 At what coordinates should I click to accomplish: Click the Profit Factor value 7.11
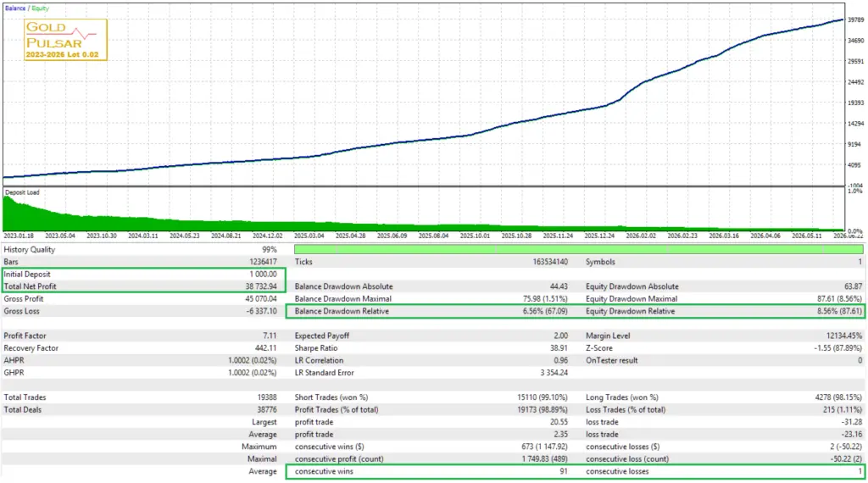coord(270,336)
